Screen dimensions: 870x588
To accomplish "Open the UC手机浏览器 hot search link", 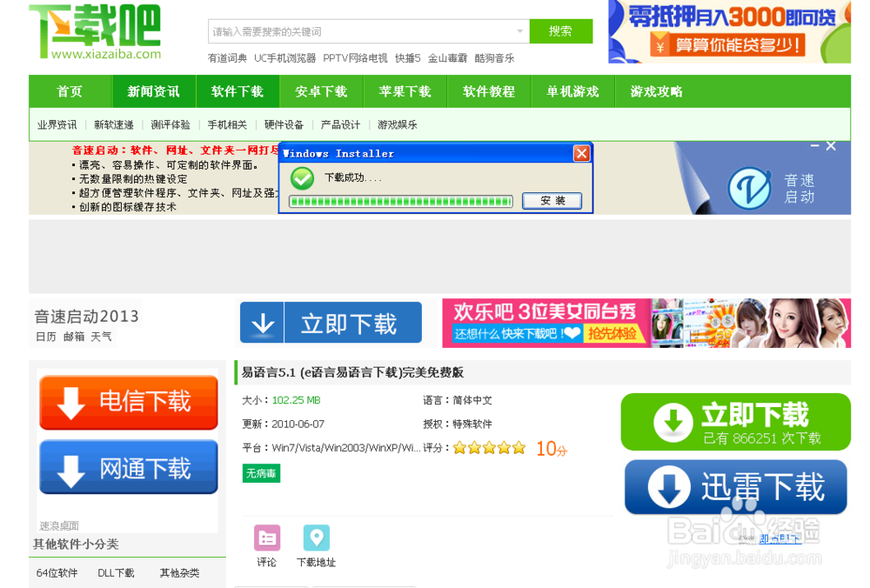I will click(x=284, y=58).
